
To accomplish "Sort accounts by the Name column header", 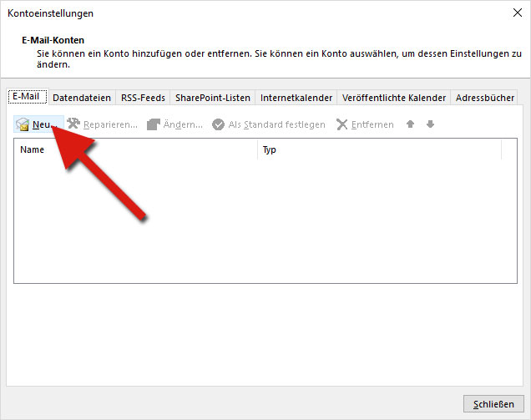I will pos(135,150).
